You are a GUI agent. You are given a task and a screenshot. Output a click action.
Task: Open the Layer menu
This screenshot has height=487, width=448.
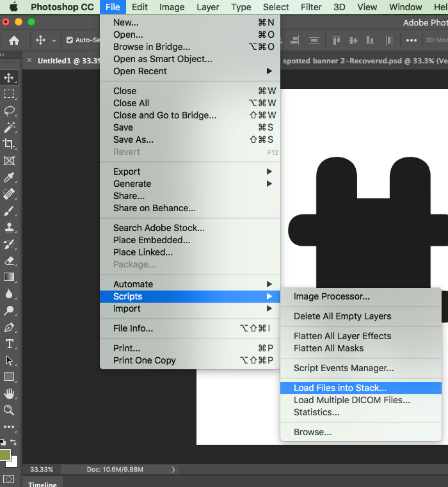pos(208,7)
